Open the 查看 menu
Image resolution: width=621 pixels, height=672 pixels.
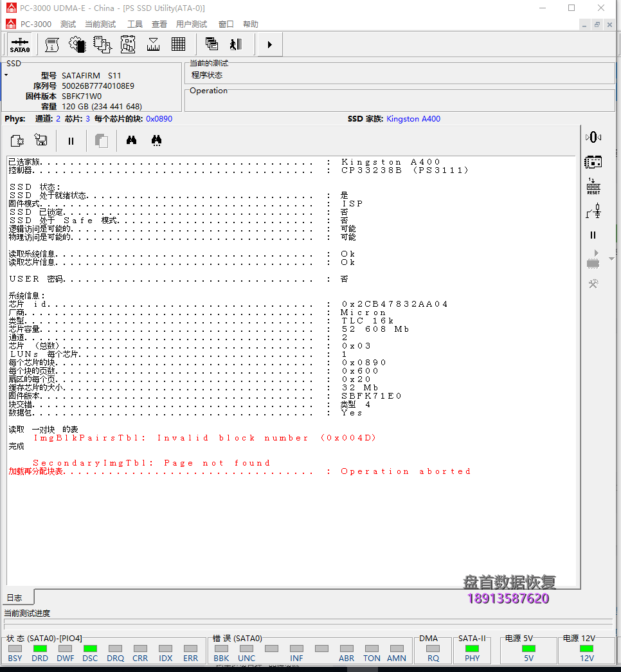pyautogui.click(x=159, y=24)
